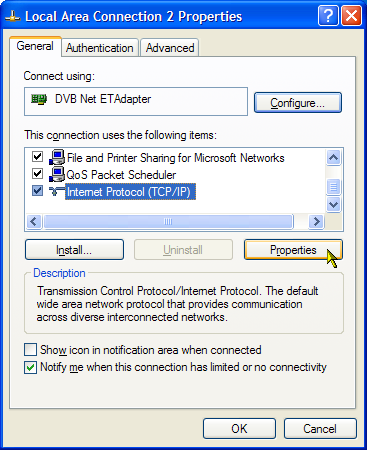Click the DVB Net ETAdapter network card icon

click(39, 99)
